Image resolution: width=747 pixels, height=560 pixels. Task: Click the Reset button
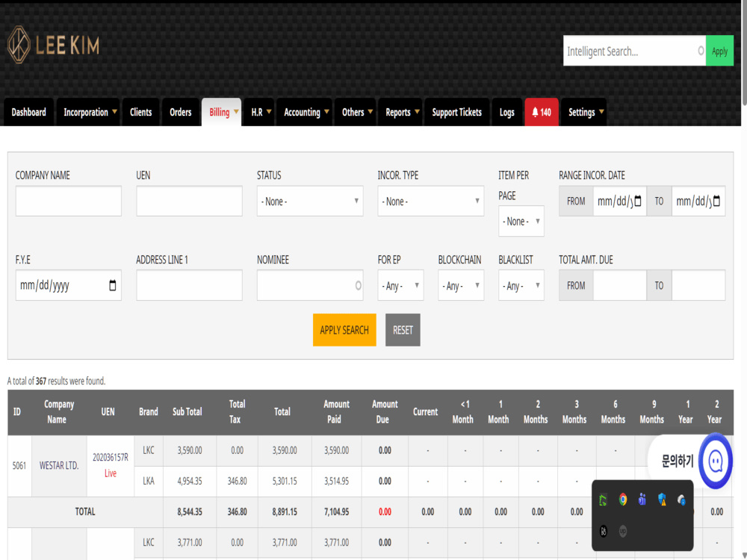(x=403, y=330)
